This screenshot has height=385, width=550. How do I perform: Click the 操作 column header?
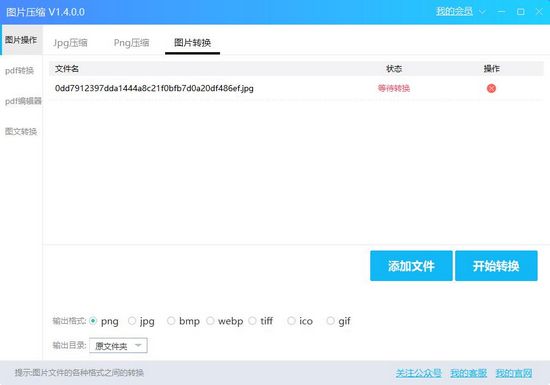(491, 69)
